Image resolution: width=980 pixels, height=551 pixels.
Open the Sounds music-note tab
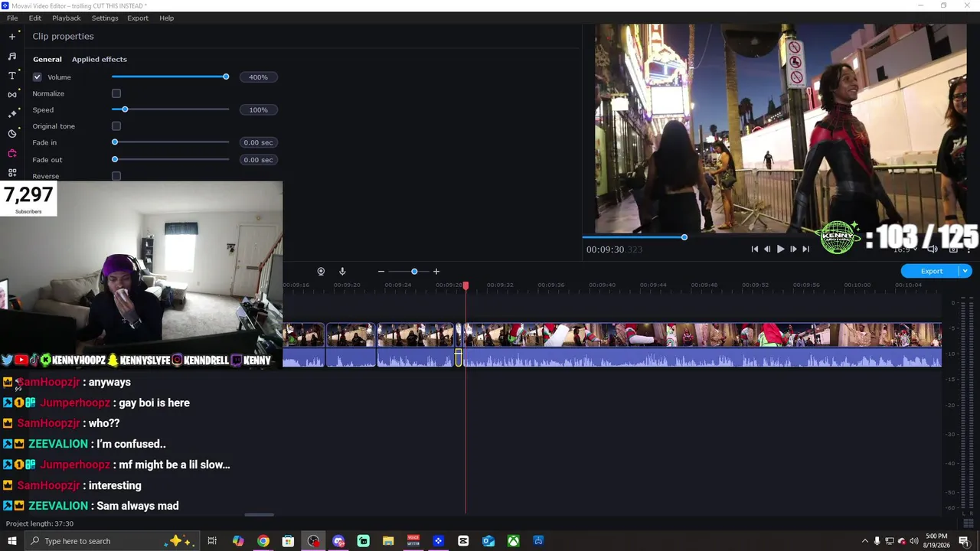12,56
